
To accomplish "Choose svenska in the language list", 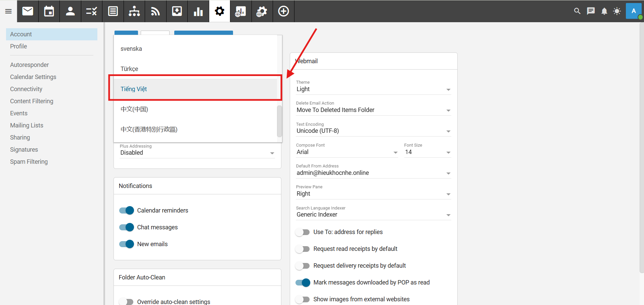I will [131, 49].
